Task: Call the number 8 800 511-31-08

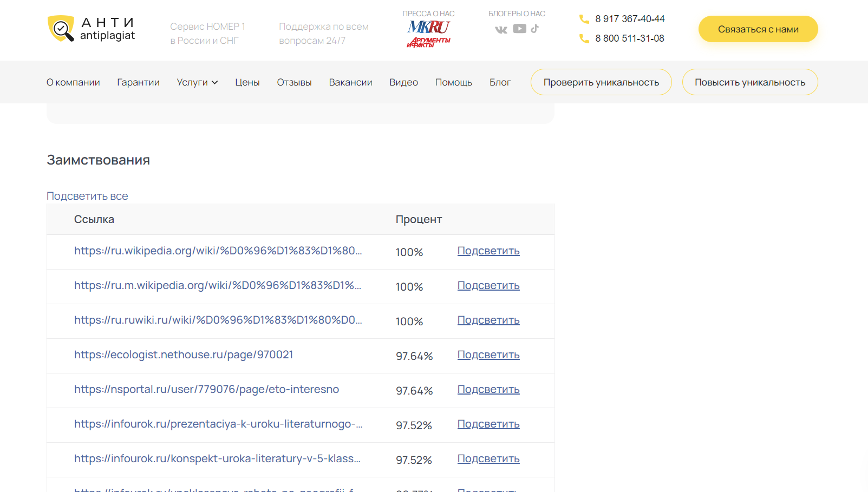Action: pos(630,38)
